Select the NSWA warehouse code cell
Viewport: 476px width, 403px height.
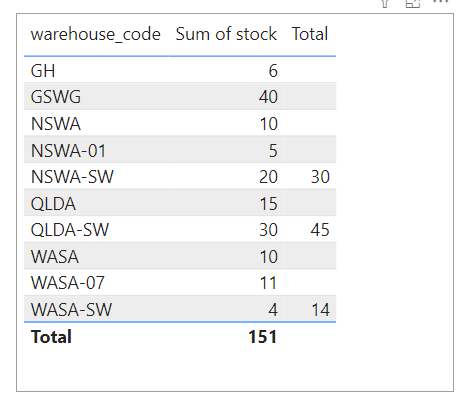click(x=56, y=124)
